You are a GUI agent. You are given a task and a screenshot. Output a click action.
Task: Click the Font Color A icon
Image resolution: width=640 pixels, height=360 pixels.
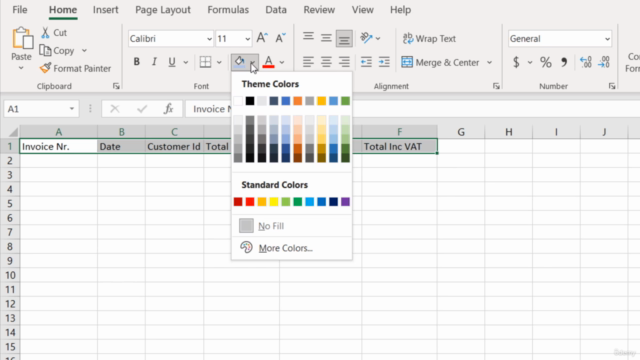(x=268, y=62)
